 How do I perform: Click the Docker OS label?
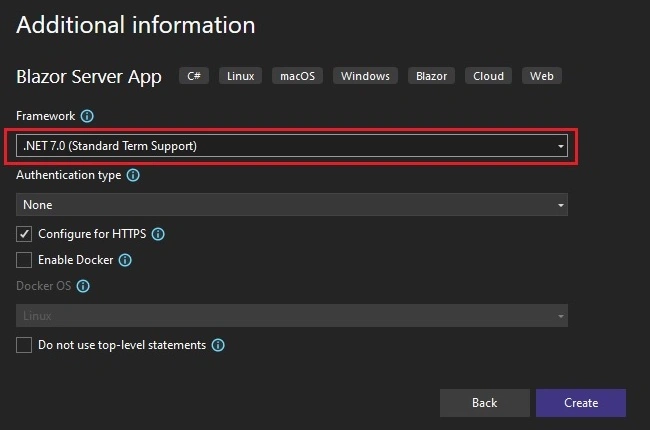[x=44, y=286]
